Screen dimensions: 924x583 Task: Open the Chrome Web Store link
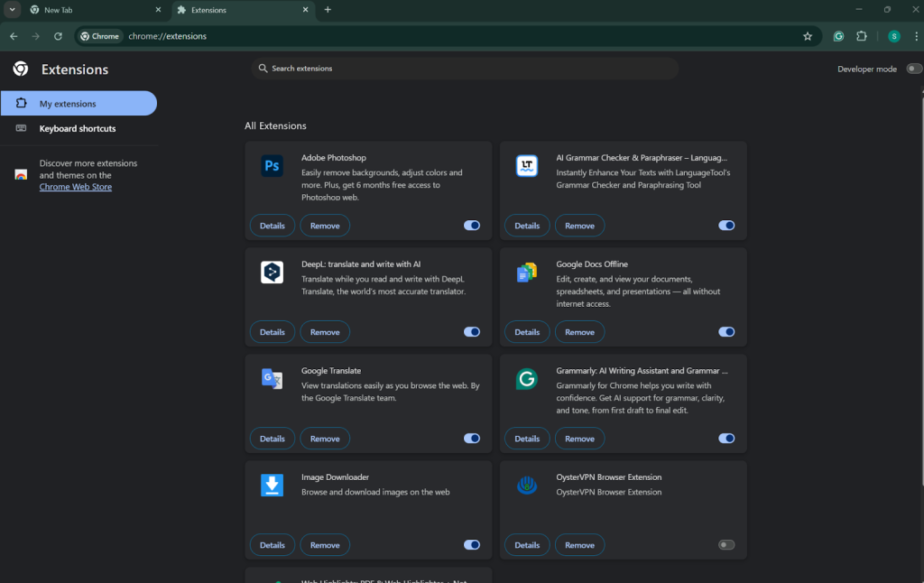point(76,187)
